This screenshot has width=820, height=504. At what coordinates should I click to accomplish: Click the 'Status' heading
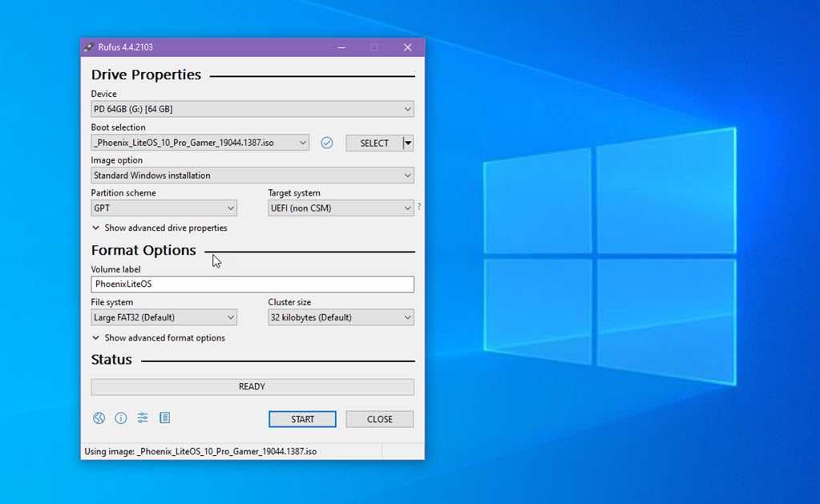111,359
